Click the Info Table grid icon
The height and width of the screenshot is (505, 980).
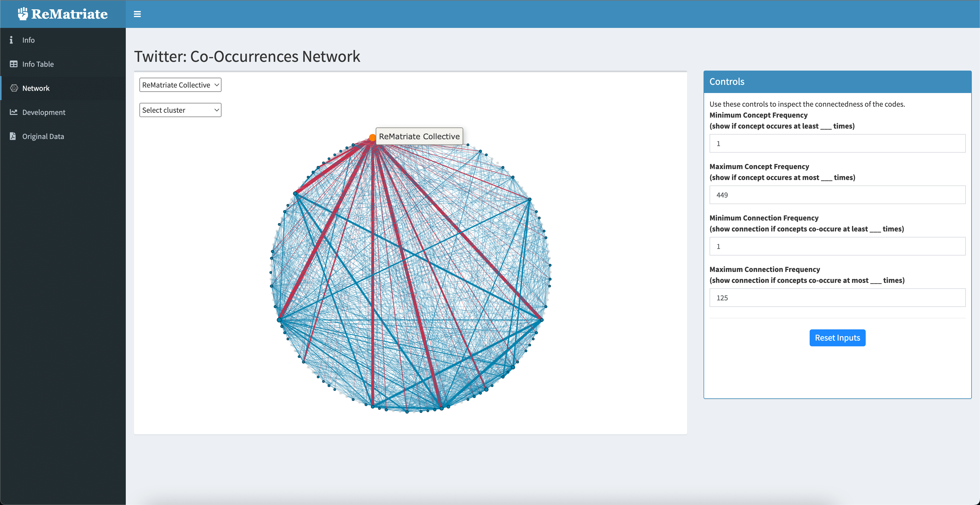tap(14, 64)
